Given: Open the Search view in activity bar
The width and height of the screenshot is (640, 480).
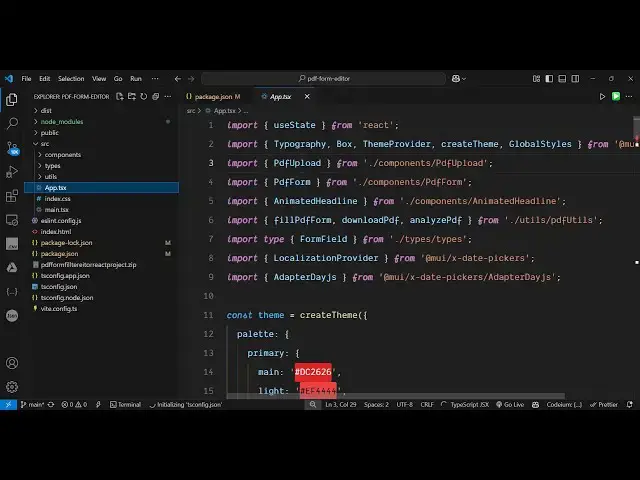Looking at the screenshot, I should tap(12, 123).
